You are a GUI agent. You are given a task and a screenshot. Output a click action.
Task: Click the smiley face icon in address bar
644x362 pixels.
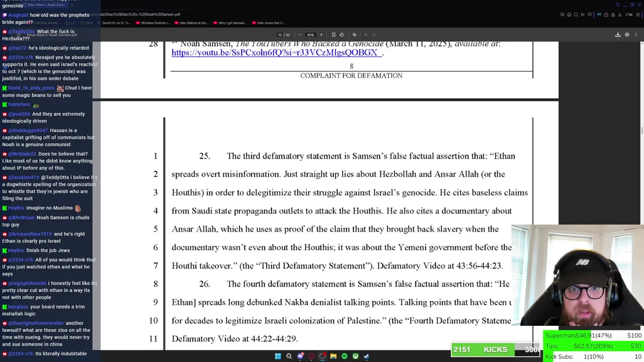pos(570,15)
